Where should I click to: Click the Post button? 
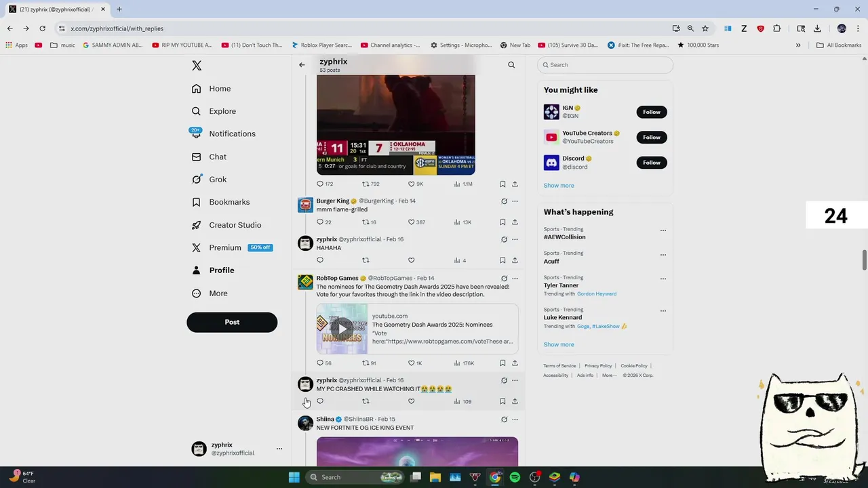(232, 322)
